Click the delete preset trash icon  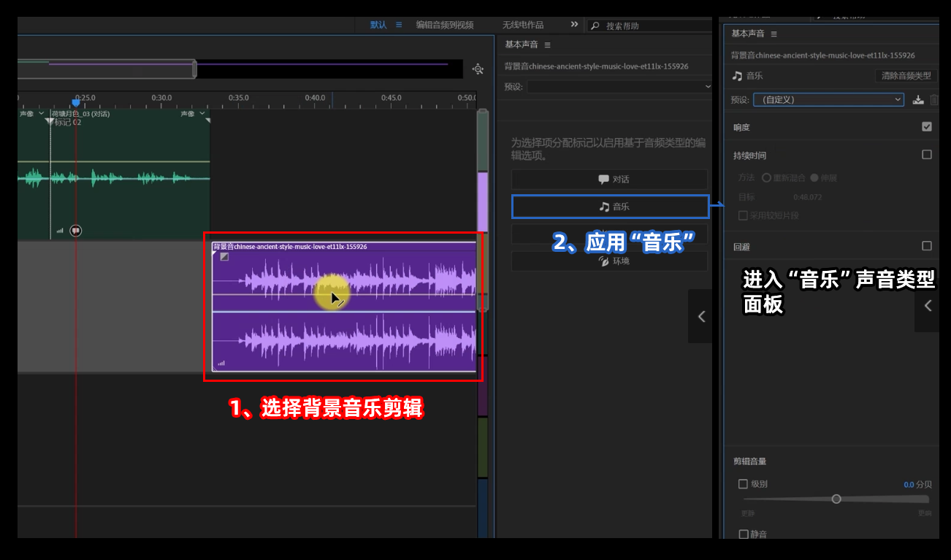[x=934, y=100]
